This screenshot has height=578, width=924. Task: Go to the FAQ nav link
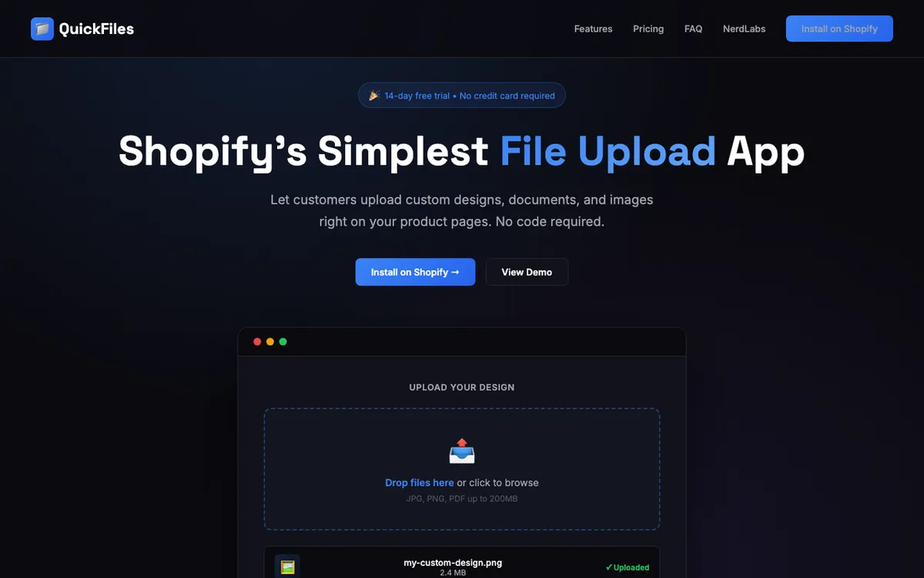(x=693, y=29)
